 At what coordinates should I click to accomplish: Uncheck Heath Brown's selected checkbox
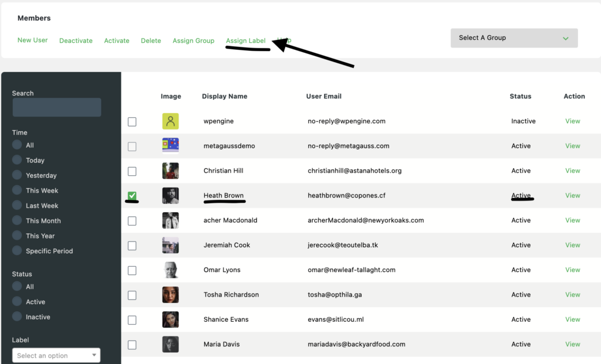pos(132,196)
